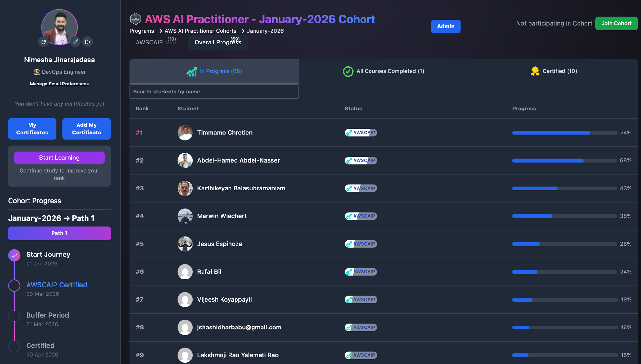This screenshot has width=641, height=364.
Task: Click the refresh avatar icon
Action: [x=44, y=42]
